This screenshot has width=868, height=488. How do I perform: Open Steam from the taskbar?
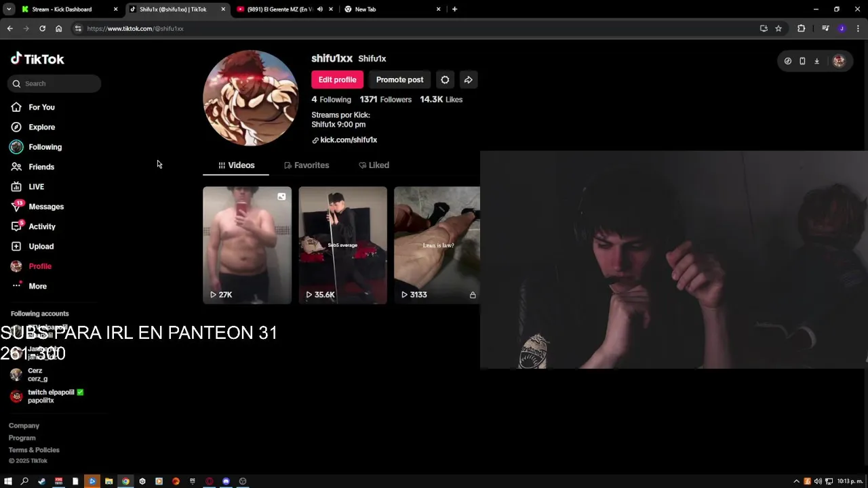(41, 481)
